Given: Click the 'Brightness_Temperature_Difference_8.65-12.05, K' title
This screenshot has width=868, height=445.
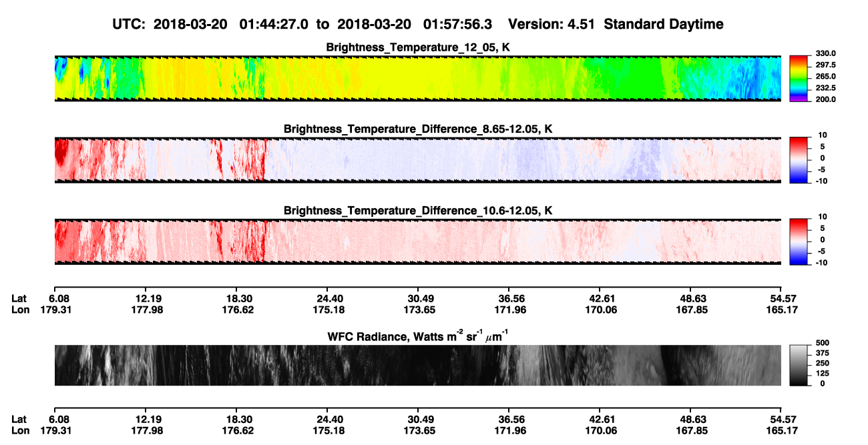Looking at the screenshot, I should click(417, 129).
